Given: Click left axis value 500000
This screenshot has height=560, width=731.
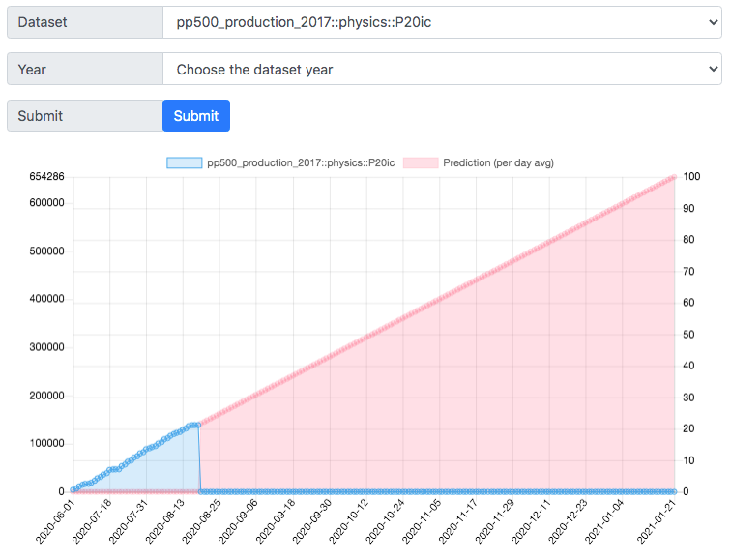Looking at the screenshot, I should click(x=46, y=251).
